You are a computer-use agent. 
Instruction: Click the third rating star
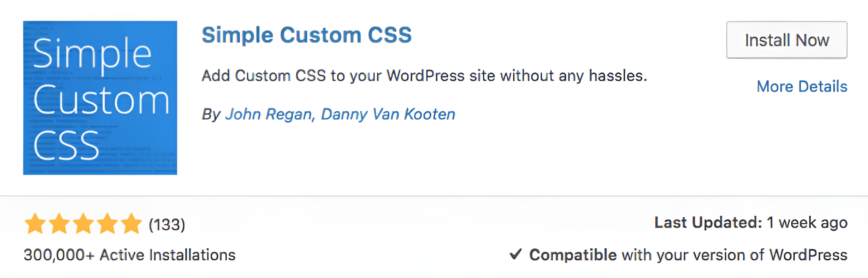click(x=84, y=223)
